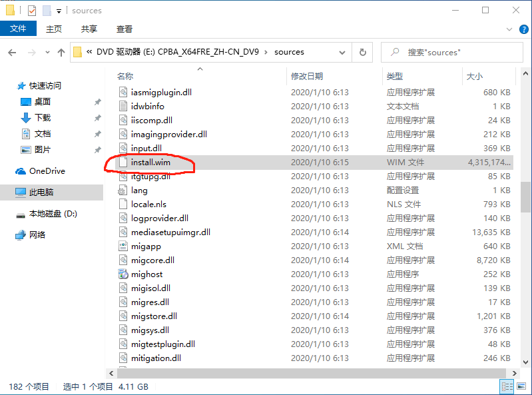This screenshot has width=532, height=395.
Task: Open recent locations dropdown near navigation arrows
Action: [x=46, y=52]
